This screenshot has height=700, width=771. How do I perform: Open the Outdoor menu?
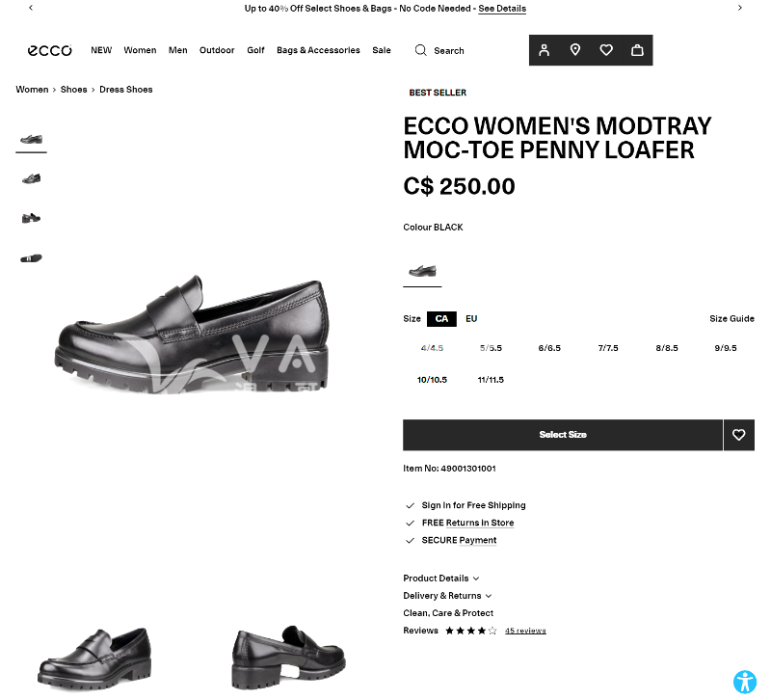(x=217, y=50)
